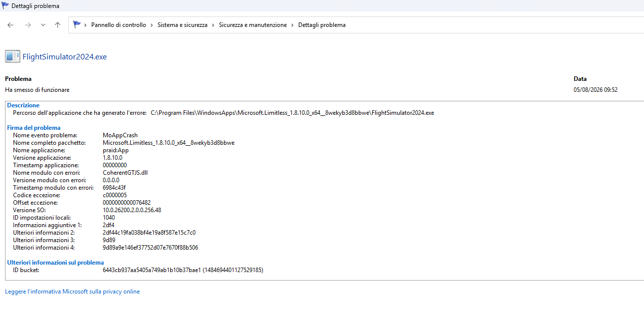Viewport: 644px width, 325px height.
Task: Select the application path C:\Program Files text
Action: [292, 113]
